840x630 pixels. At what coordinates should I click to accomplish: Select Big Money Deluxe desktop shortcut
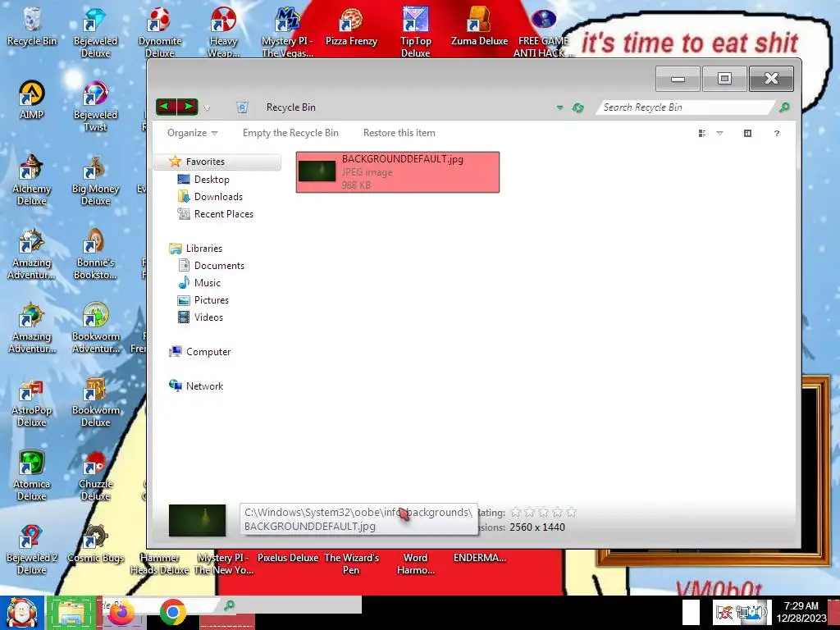click(x=95, y=180)
